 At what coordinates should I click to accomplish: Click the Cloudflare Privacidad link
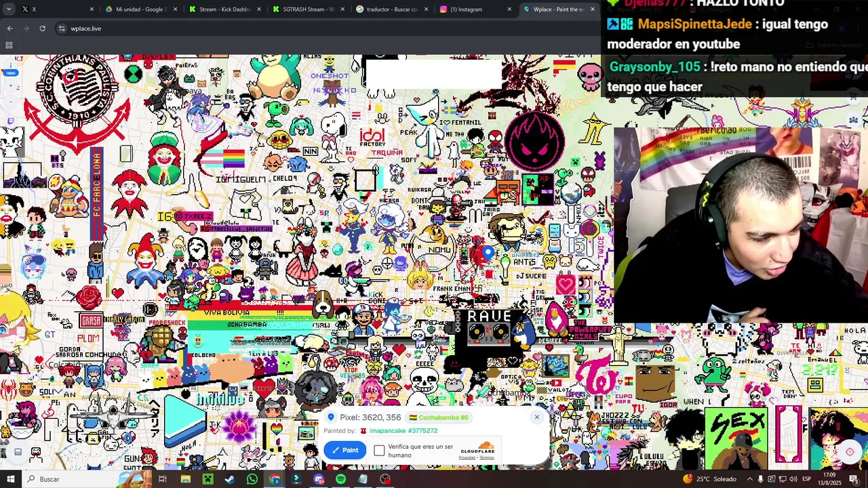click(467, 457)
